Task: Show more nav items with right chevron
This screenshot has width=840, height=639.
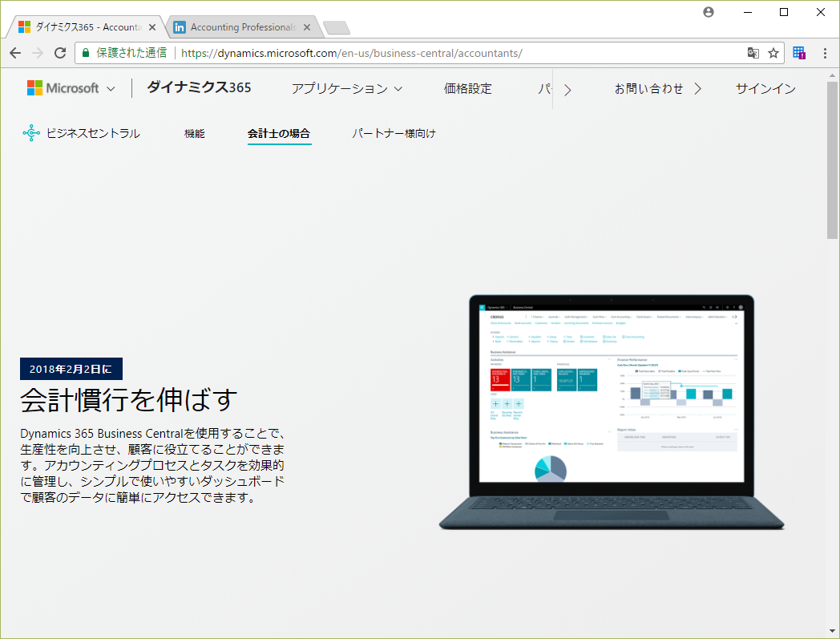Action: pyautogui.click(x=567, y=90)
